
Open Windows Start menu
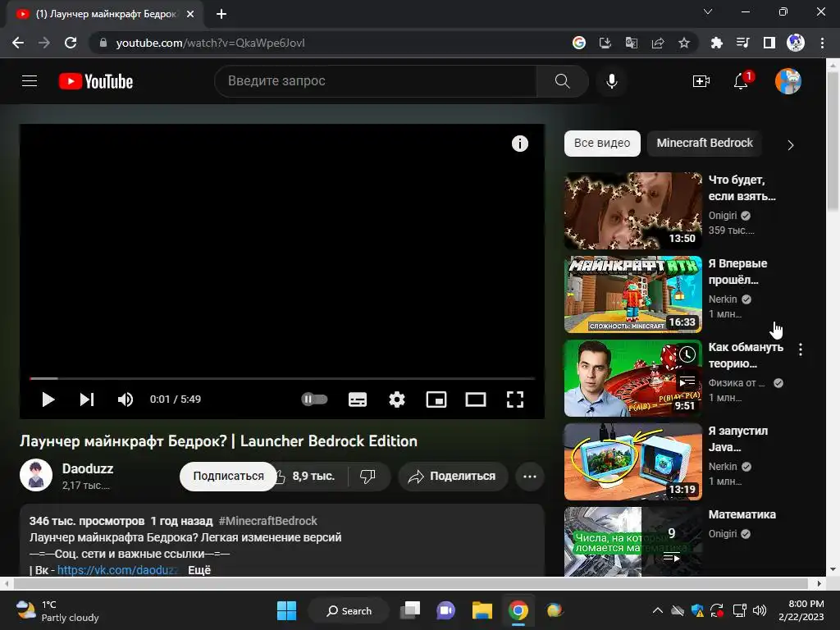pyautogui.click(x=286, y=610)
